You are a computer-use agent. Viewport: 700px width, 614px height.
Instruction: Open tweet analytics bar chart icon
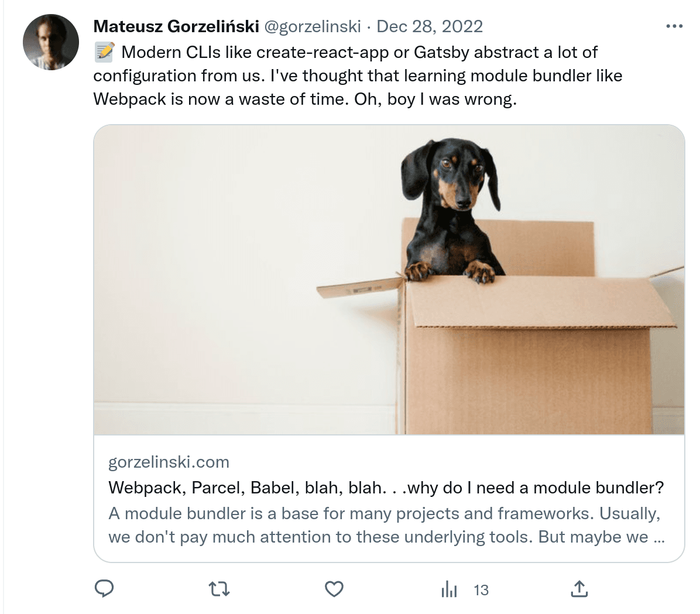pyautogui.click(x=449, y=589)
